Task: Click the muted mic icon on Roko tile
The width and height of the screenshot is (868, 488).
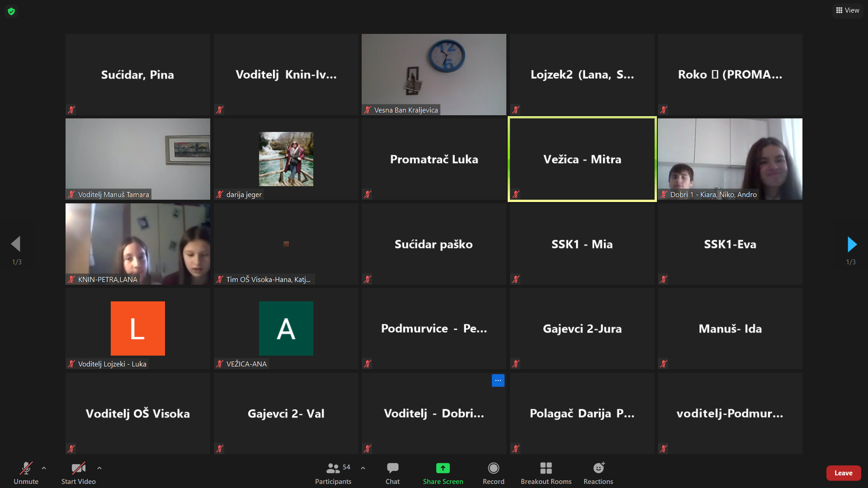Action: 664,110
